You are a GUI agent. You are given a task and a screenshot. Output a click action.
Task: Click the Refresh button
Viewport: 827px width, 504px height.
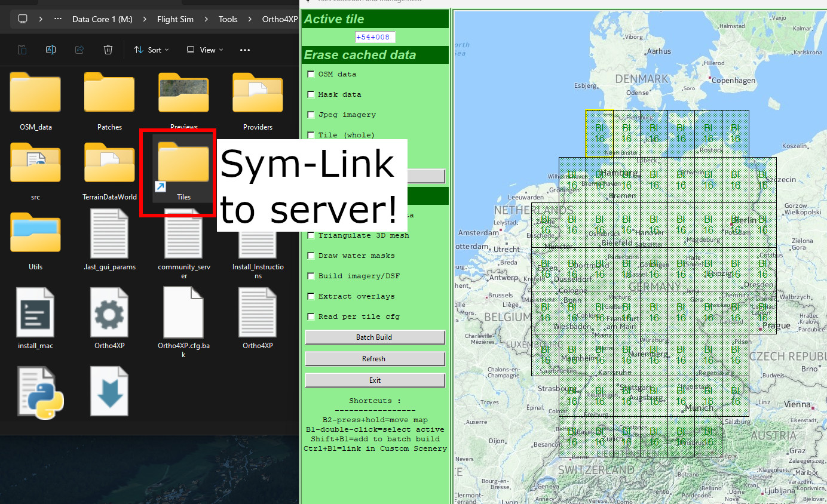375,359
